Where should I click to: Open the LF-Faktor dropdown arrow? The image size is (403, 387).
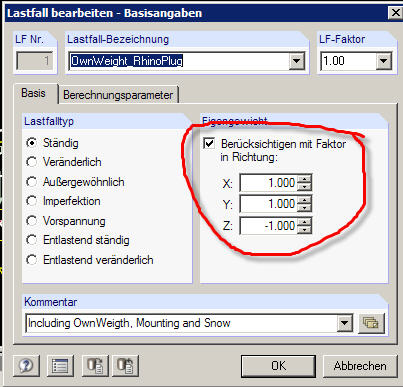tap(384, 61)
